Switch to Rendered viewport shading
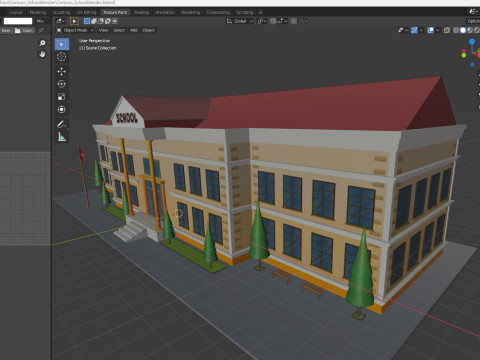The width and height of the screenshot is (480, 360). click(477, 30)
